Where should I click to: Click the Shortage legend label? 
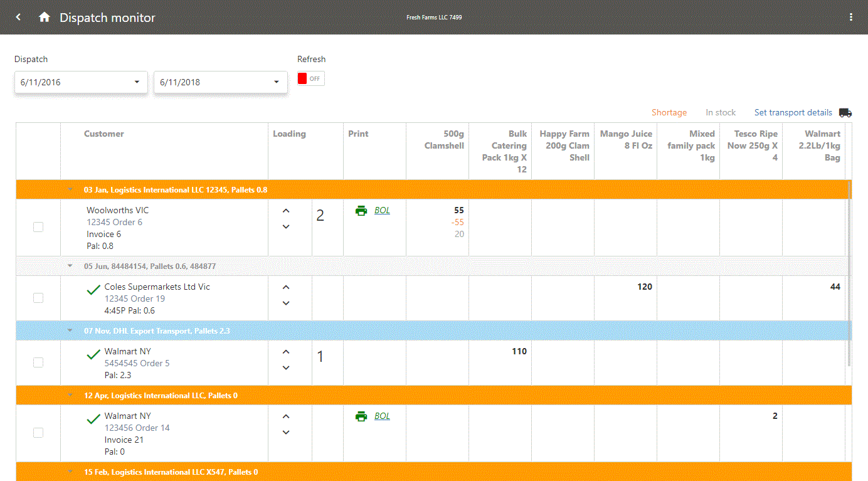(669, 113)
